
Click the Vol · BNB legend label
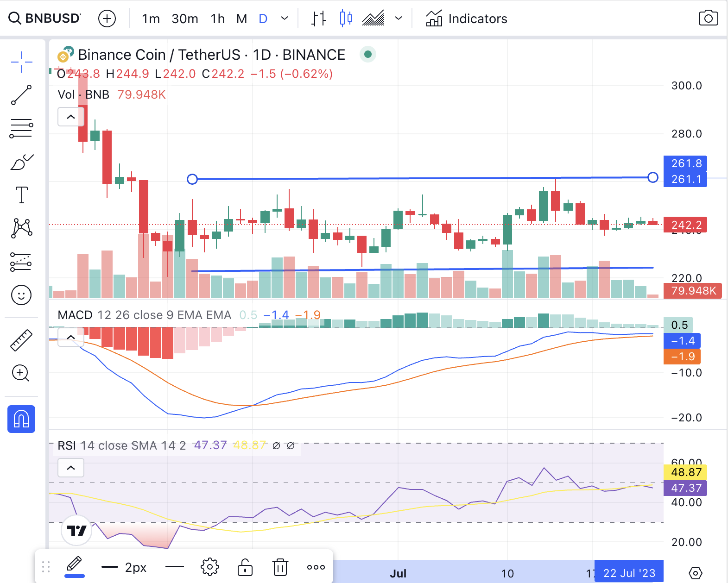point(83,94)
